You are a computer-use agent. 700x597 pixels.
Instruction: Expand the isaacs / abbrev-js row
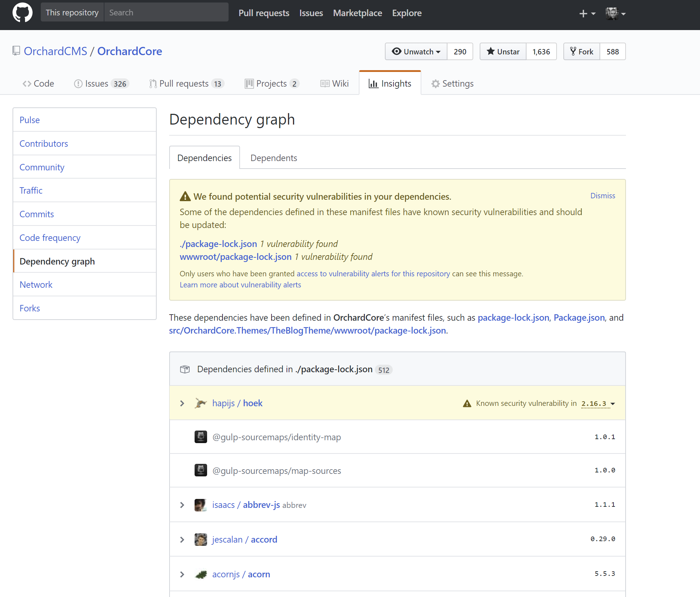pos(182,505)
